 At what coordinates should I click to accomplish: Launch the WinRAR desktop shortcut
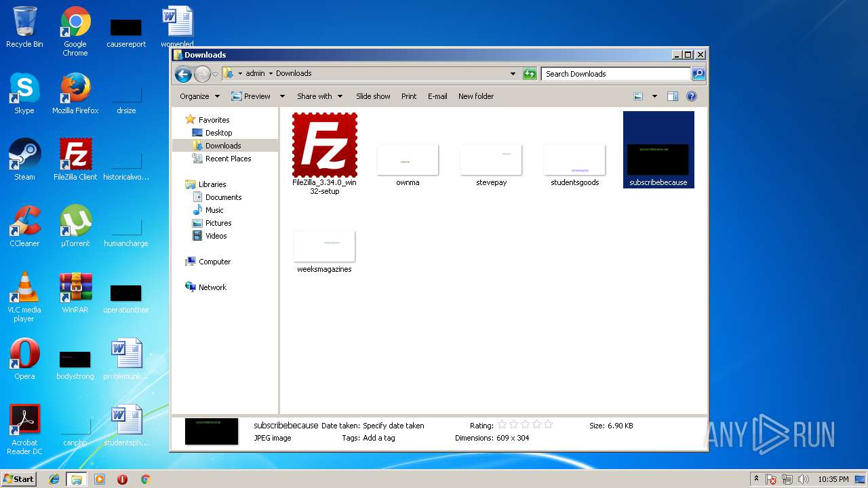[75, 293]
